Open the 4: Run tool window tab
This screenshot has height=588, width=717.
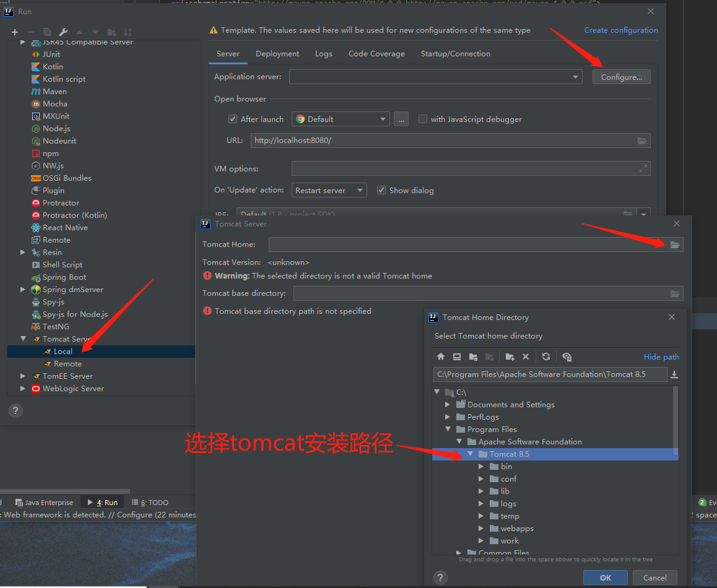103,503
